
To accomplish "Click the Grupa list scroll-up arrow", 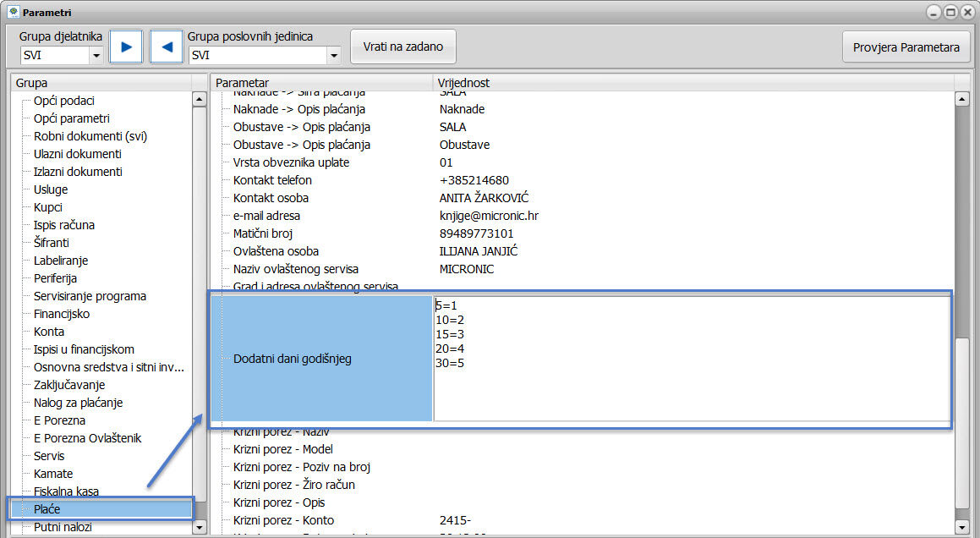I will (x=200, y=99).
